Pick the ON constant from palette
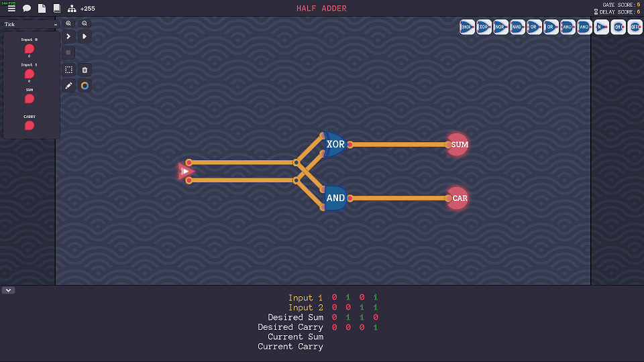Screen dimensions: 644x362 point(619,27)
